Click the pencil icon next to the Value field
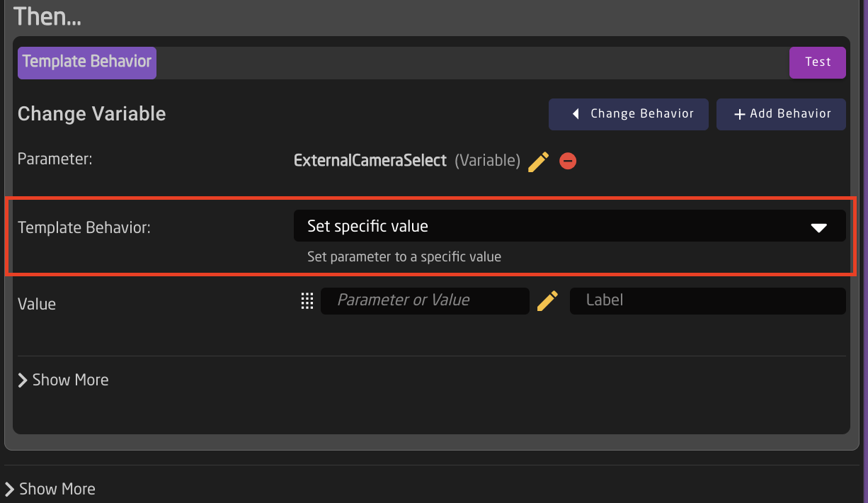 547,301
